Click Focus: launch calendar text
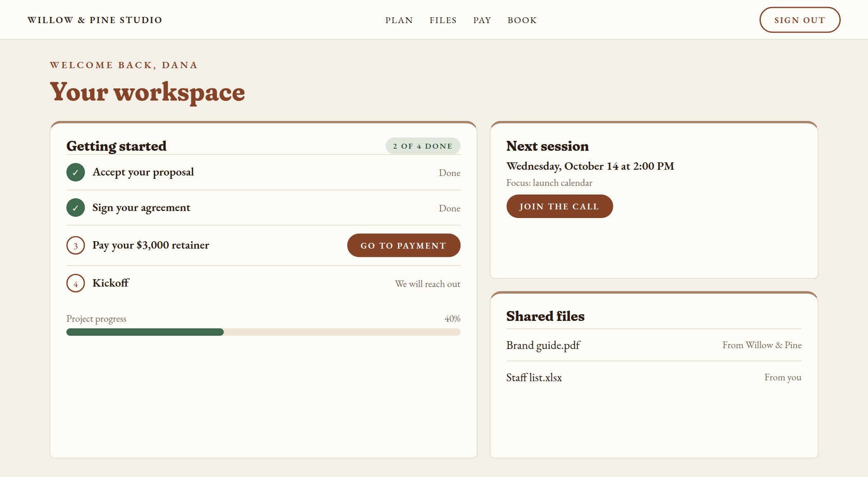Image resolution: width=868 pixels, height=477 pixels. [x=549, y=183]
